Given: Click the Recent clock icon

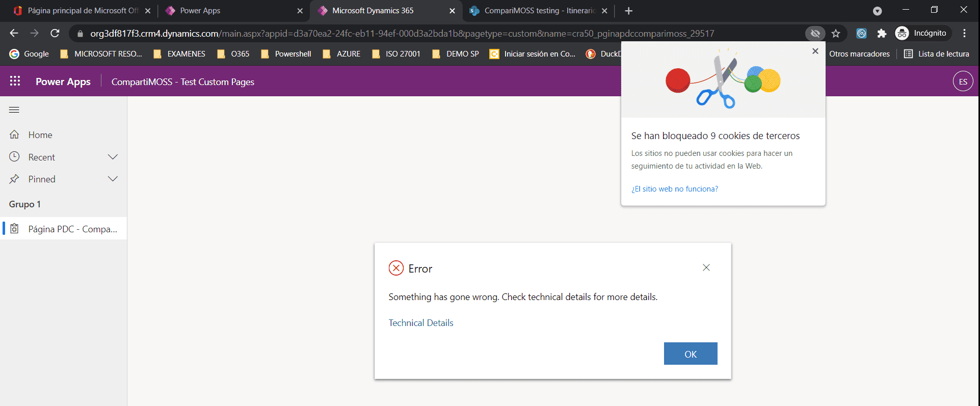Looking at the screenshot, I should point(14,157).
